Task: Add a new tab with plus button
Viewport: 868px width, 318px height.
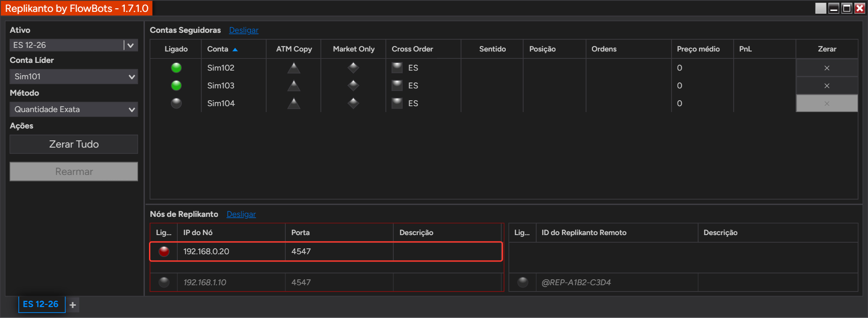Action: (x=73, y=305)
